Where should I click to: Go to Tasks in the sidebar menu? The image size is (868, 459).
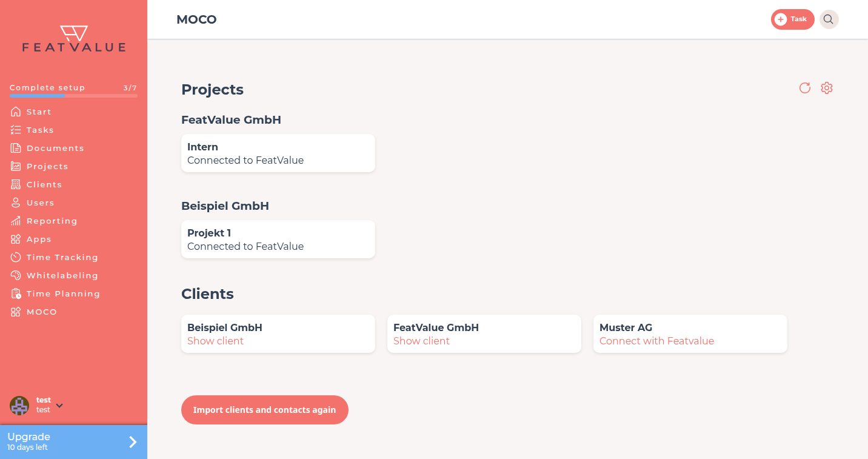(x=40, y=130)
